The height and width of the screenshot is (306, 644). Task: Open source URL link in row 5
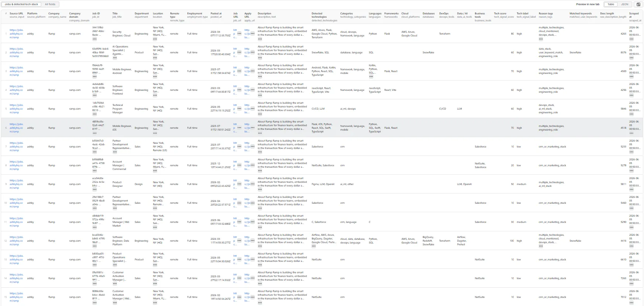coord(16,109)
